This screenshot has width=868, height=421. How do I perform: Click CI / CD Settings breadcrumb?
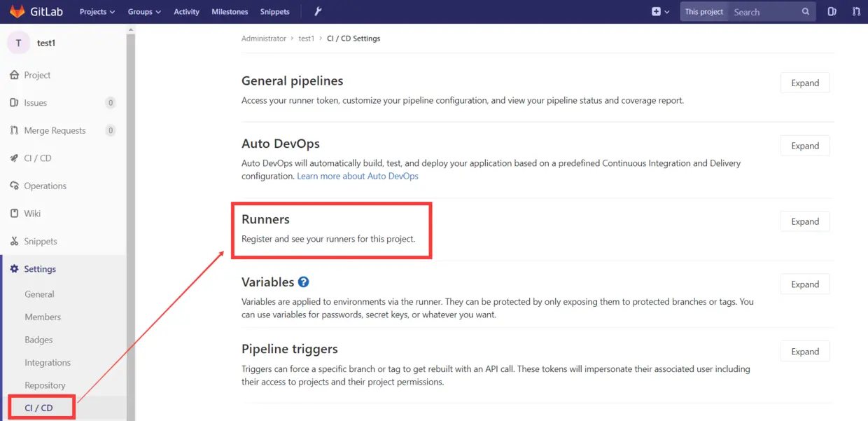click(x=353, y=39)
